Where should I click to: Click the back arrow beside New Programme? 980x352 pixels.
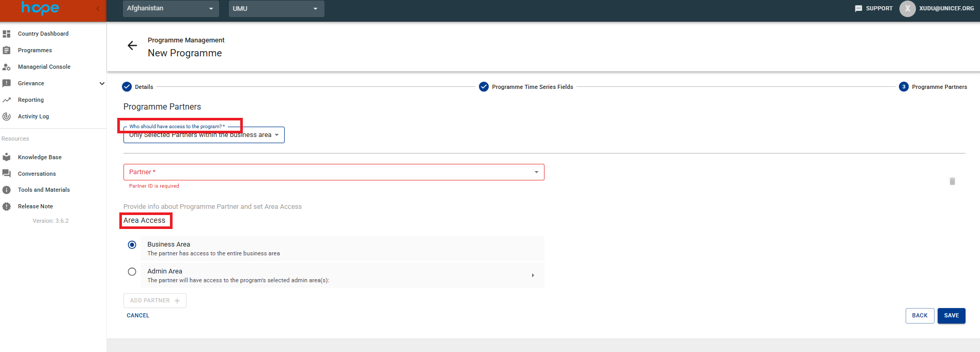click(x=132, y=45)
